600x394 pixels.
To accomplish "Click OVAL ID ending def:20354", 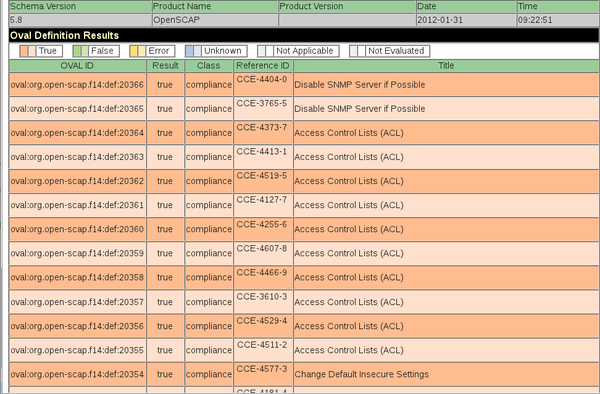I will [x=77, y=374].
